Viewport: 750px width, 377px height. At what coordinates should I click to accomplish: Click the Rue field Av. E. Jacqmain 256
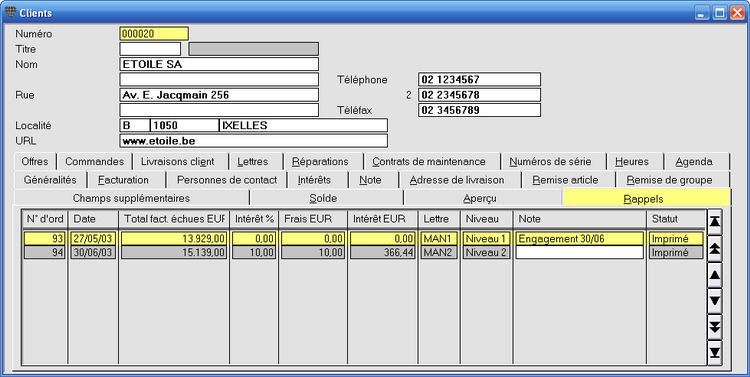(219, 95)
